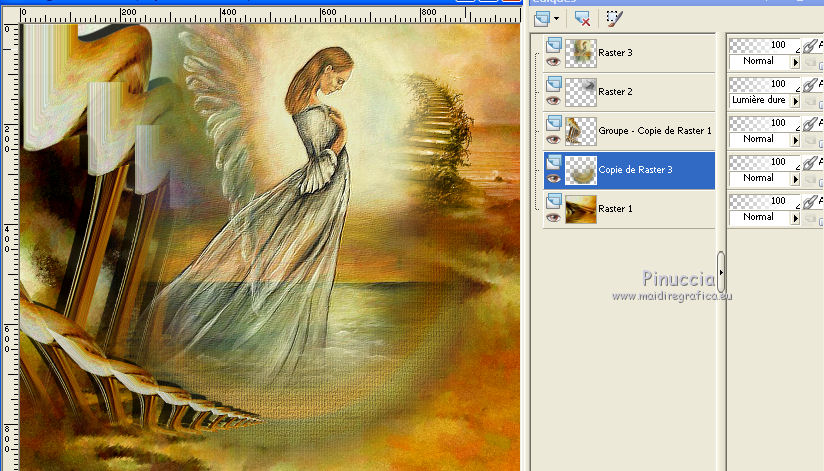Viewport: 824px width, 471px height.
Task: Click the raster layer type icon of Raster 3
Action: pos(553,45)
